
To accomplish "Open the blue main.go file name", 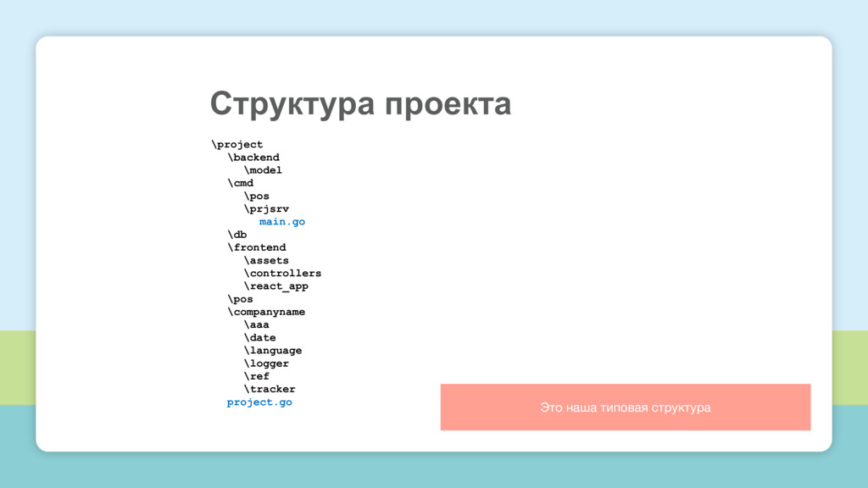I will pos(282,221).
